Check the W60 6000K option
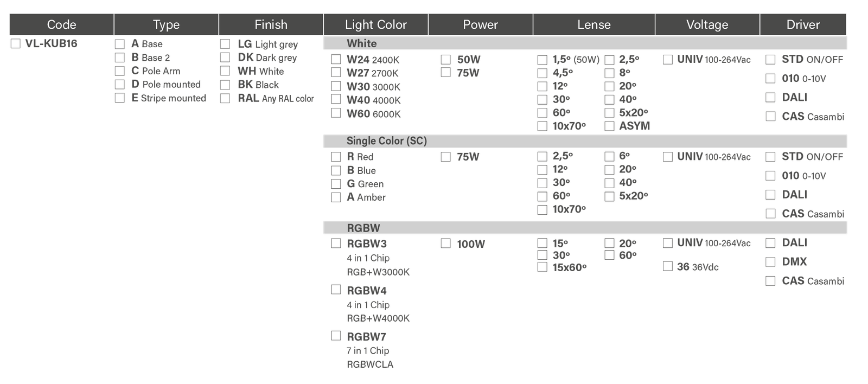The height and width of the screenshot is (384, 868). tap(336, 113)
